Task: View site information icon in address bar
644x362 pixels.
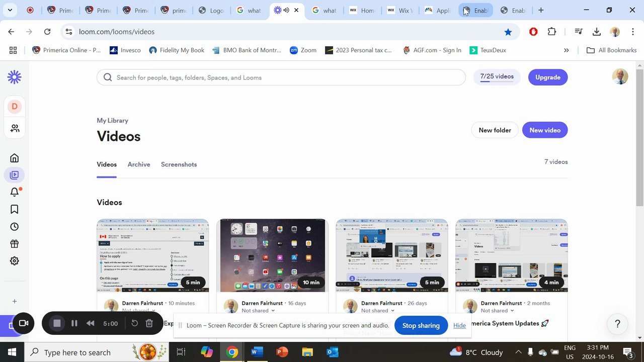Action: (x=69, y=32)
